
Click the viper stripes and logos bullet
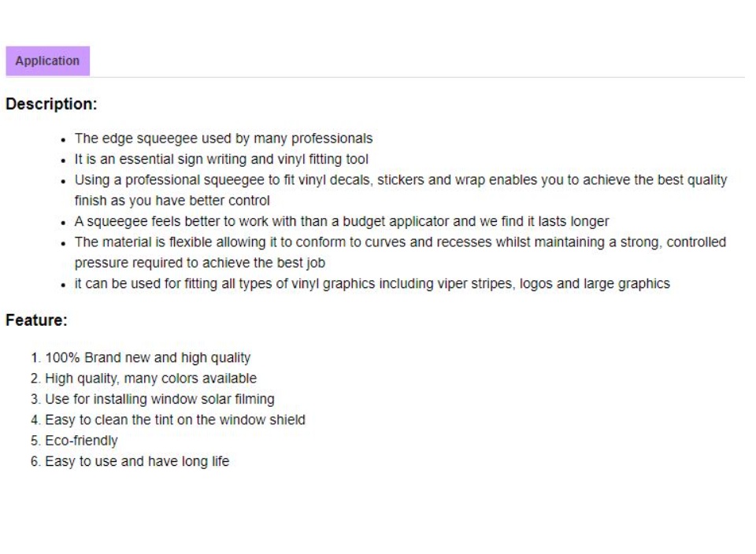tap(372, 284)
